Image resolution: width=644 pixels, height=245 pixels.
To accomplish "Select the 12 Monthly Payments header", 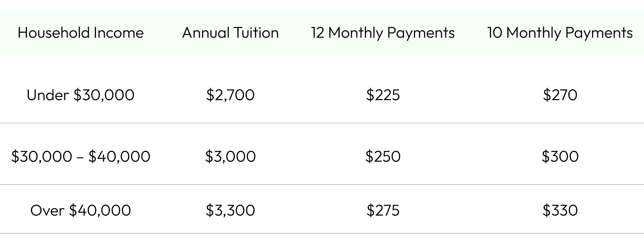I will click(383, 33).
